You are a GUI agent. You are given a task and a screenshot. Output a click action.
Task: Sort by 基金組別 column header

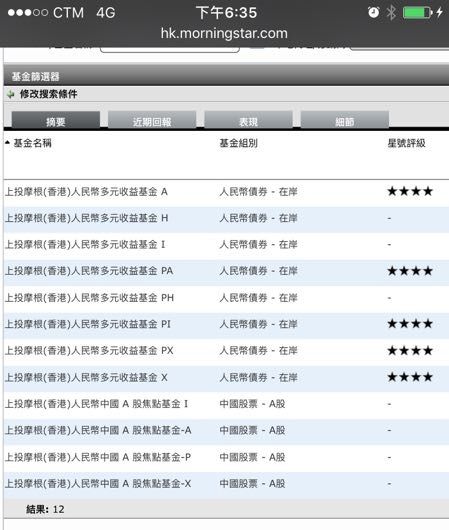tap(239, 143)
